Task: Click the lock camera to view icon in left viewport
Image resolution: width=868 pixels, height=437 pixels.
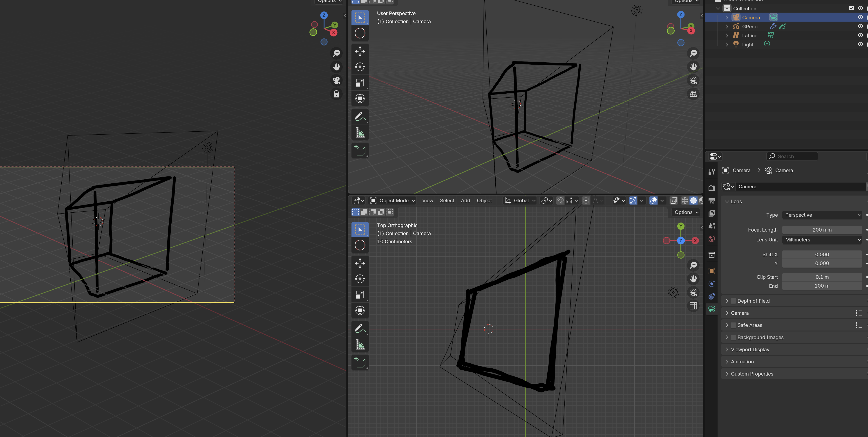Action: 336,94
